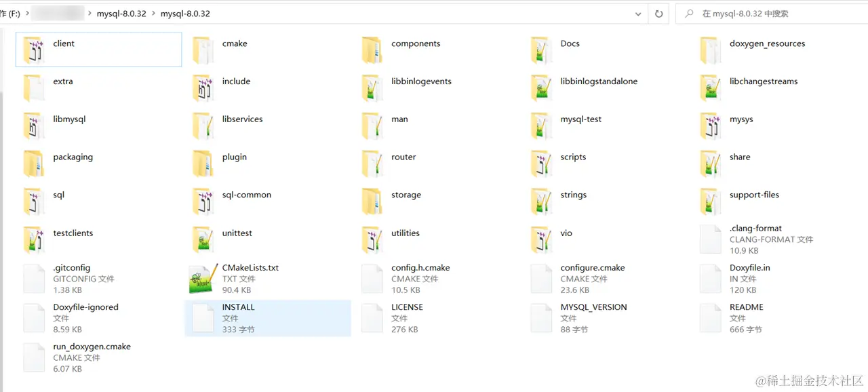Image resolution: width=868 pixels, height=392 pixels.
Task: Select the storage folder icon
Action: click(x=372, y=202)
